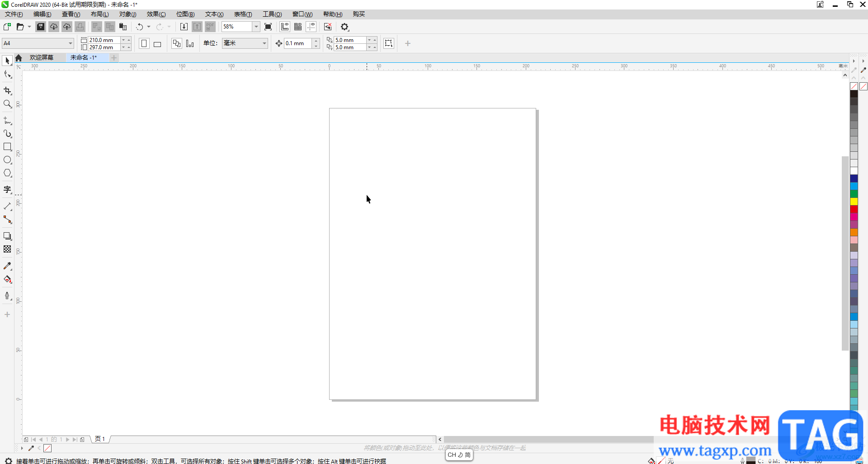The height and width of the screenshot is (464, 868).
Task: Click the New document icon
Action: coord(7,27)
